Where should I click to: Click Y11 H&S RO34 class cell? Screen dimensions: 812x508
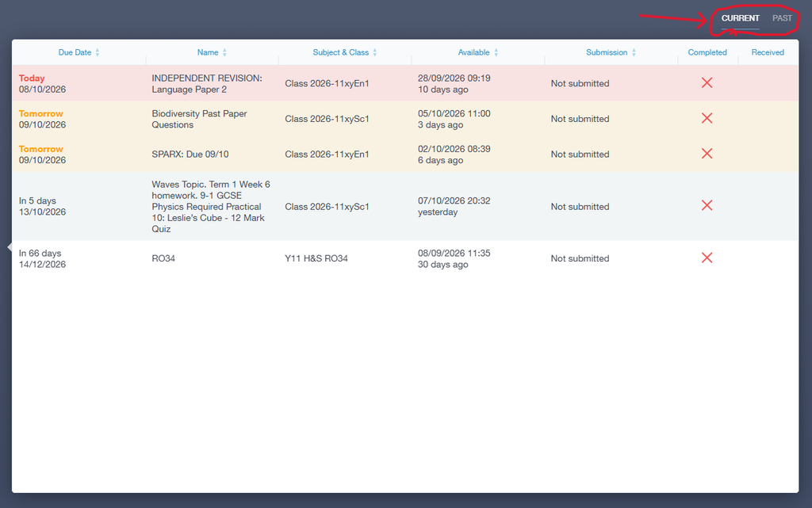click(316, 258)
